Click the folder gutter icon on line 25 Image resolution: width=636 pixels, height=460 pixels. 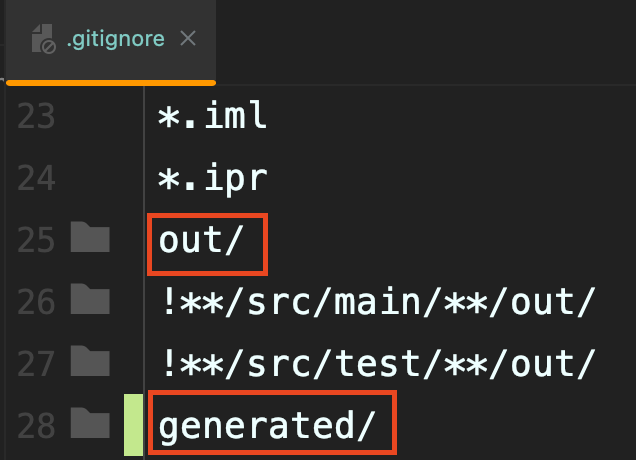coord(91,239)
